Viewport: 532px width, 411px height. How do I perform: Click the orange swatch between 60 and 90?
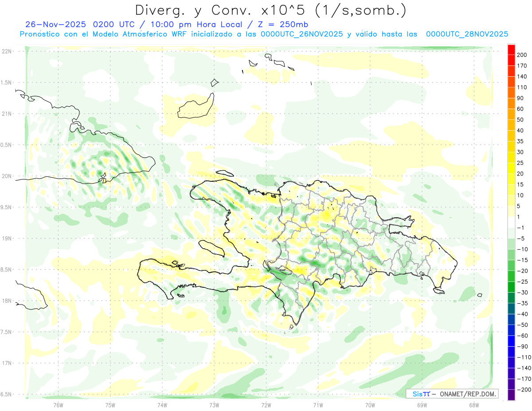511,103
